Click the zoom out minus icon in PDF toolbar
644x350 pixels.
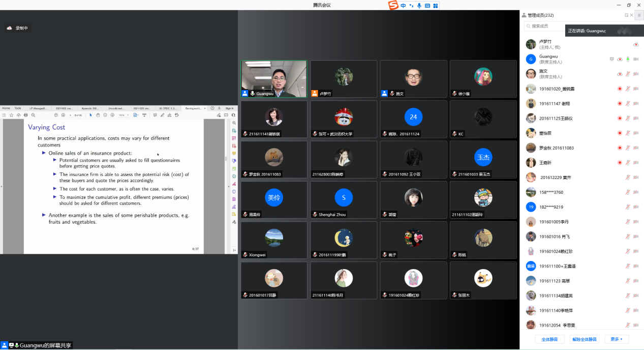[105, 115]
